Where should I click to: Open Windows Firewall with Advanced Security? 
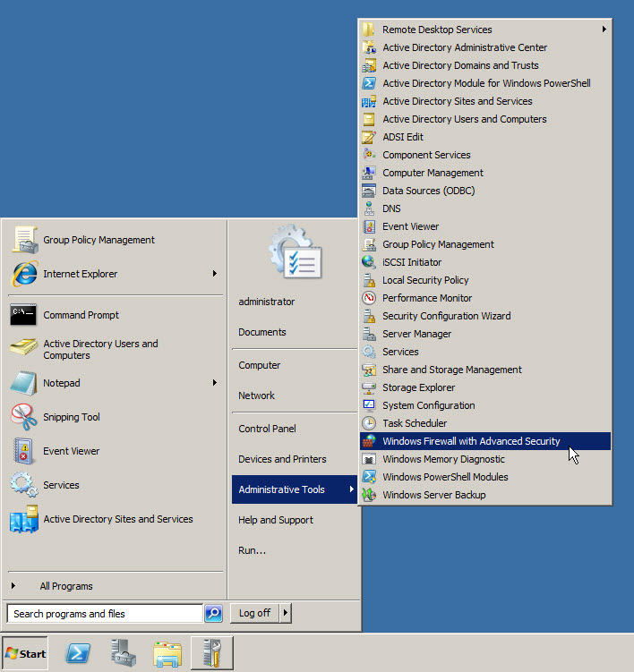(471, 441)
